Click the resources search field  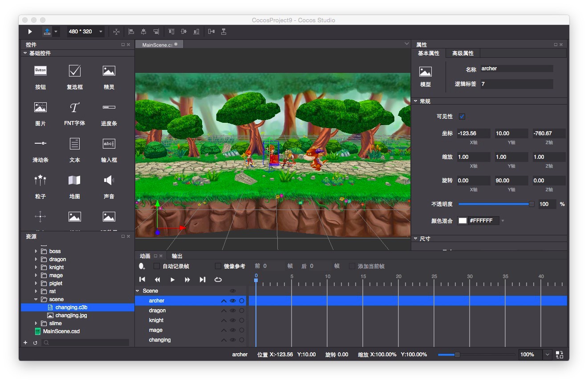tap(85, 343)
